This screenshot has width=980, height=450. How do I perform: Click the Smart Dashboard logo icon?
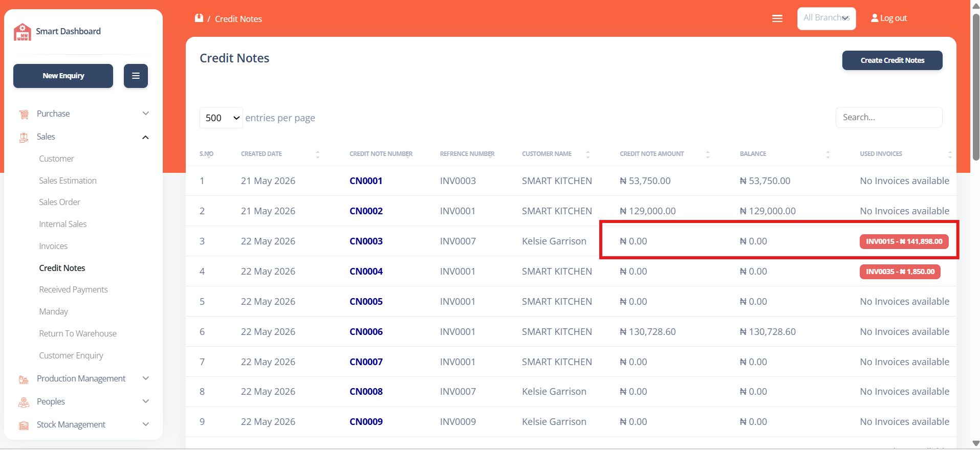(x=23, y=32)
